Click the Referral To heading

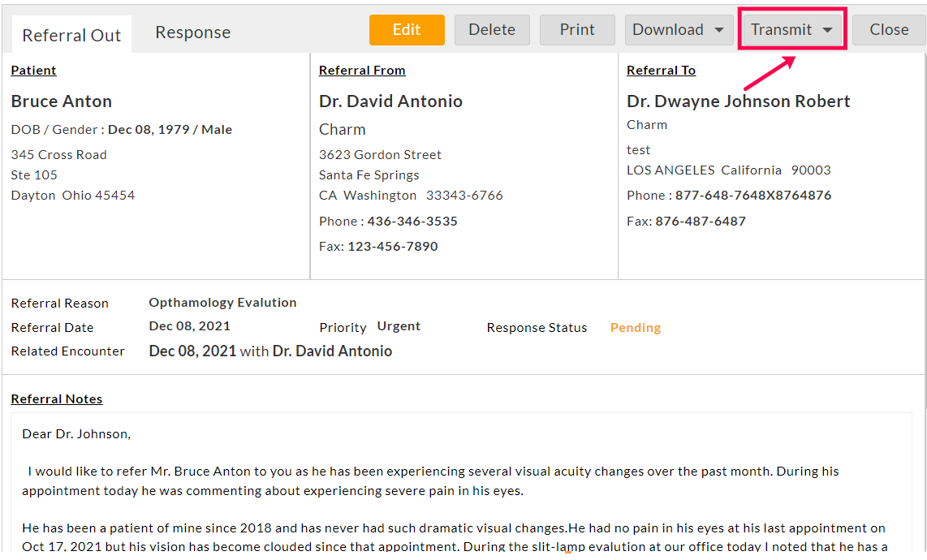661,71
